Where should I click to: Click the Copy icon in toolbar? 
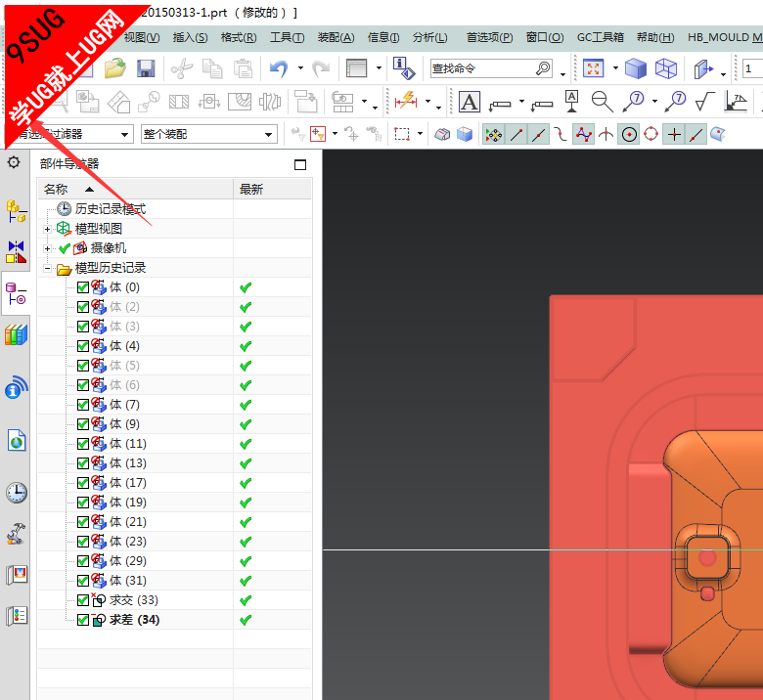tap(212, 68)
